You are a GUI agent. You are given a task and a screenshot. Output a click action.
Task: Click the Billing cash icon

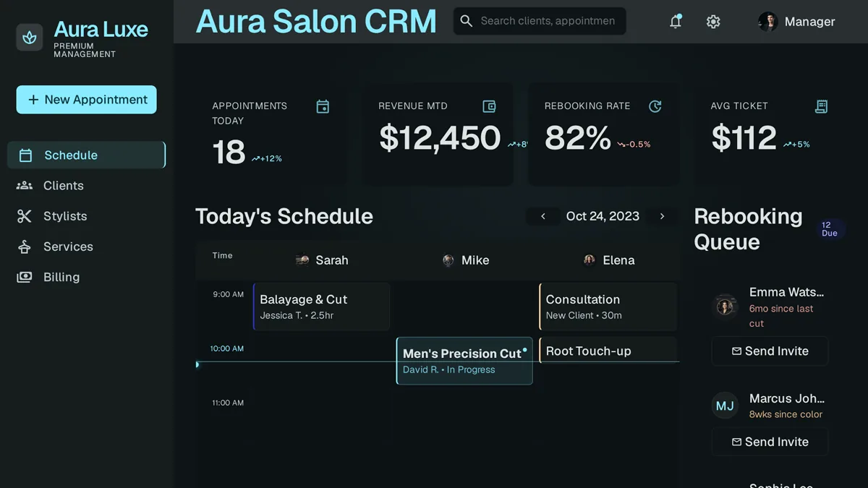25,277
